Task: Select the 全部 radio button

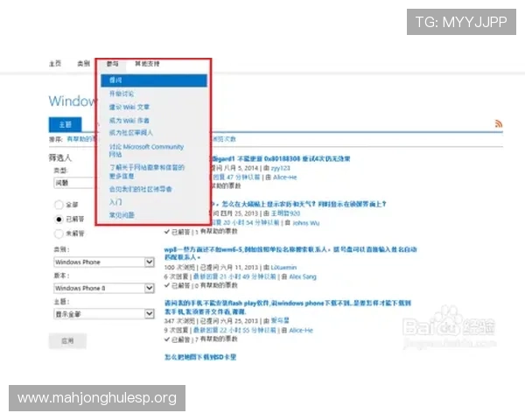Action: [x=59, y=204]
